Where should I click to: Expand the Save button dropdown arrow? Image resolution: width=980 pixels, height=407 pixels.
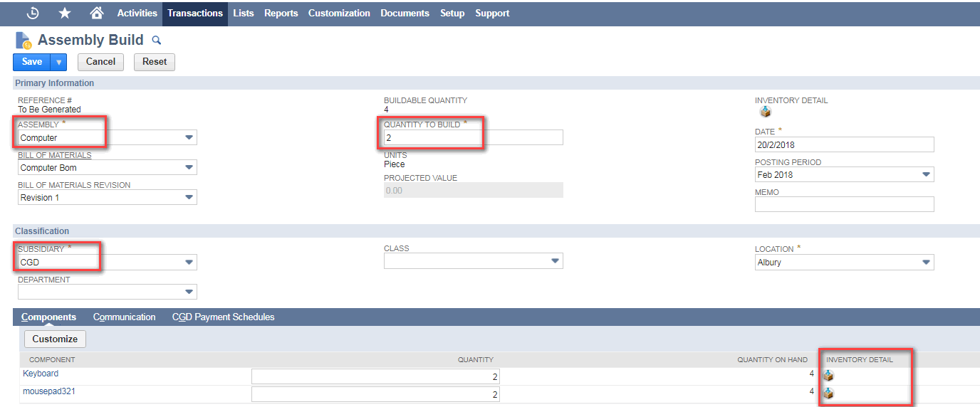click(x=59, y=62)
